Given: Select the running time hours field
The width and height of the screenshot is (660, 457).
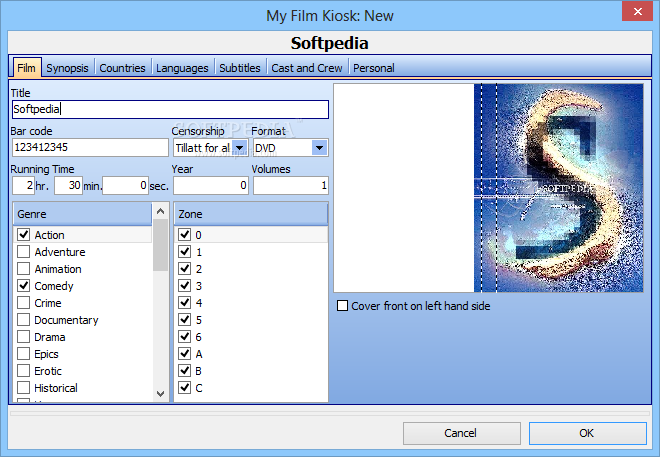Looking at the screenshot, I should point(23,186).
